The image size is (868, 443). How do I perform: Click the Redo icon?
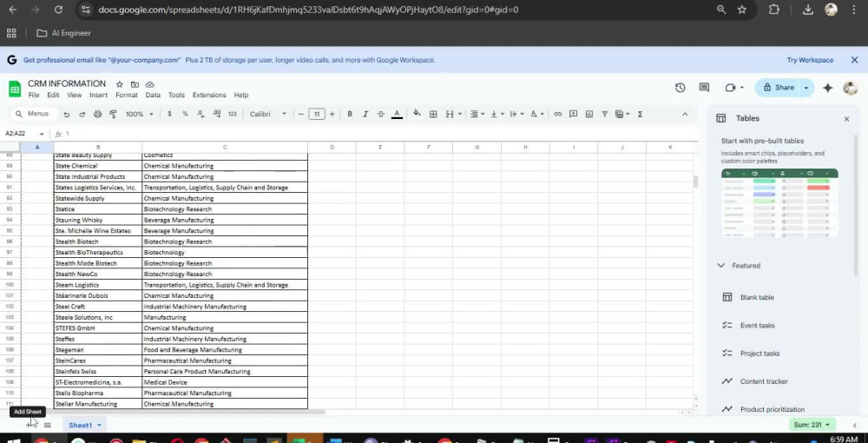(82, 114)
